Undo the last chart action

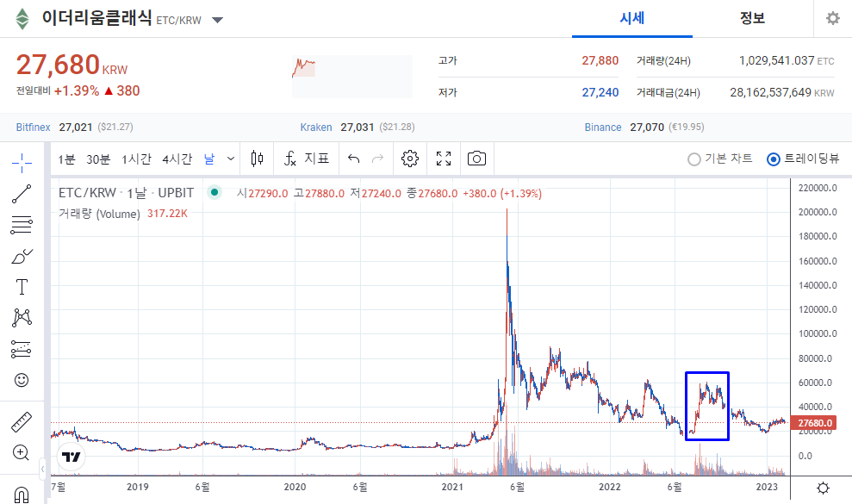click(354, 159)
